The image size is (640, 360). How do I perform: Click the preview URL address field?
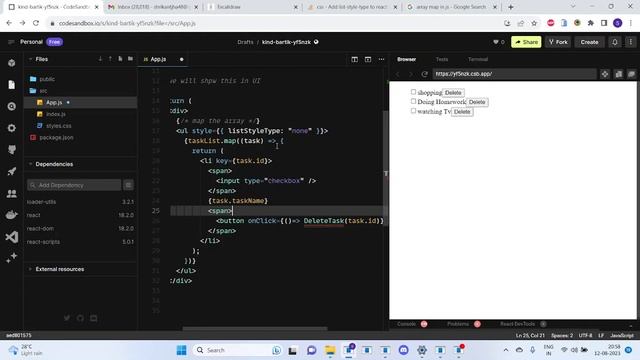click(x=514, y=74)
